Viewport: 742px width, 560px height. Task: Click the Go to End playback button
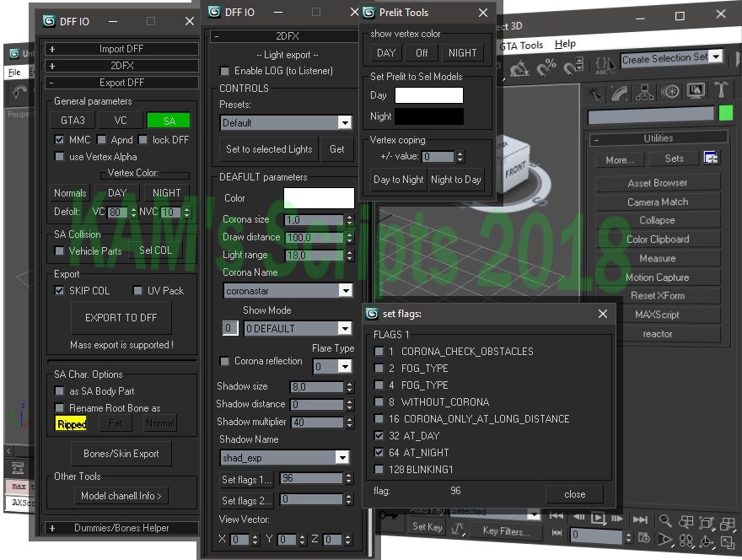(x=641, y=519)
